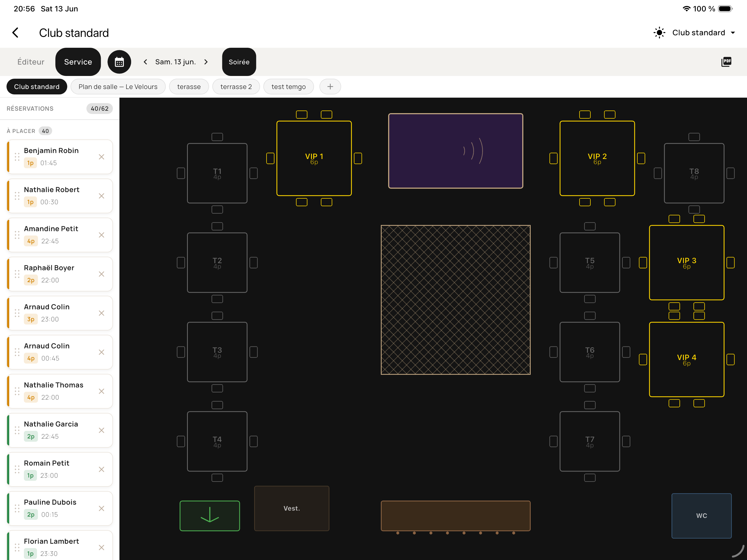This screenshot has width=747, height=560.
Task: Open the Soirée service selector
Action: pyautogui.click(x=239, y=62)
